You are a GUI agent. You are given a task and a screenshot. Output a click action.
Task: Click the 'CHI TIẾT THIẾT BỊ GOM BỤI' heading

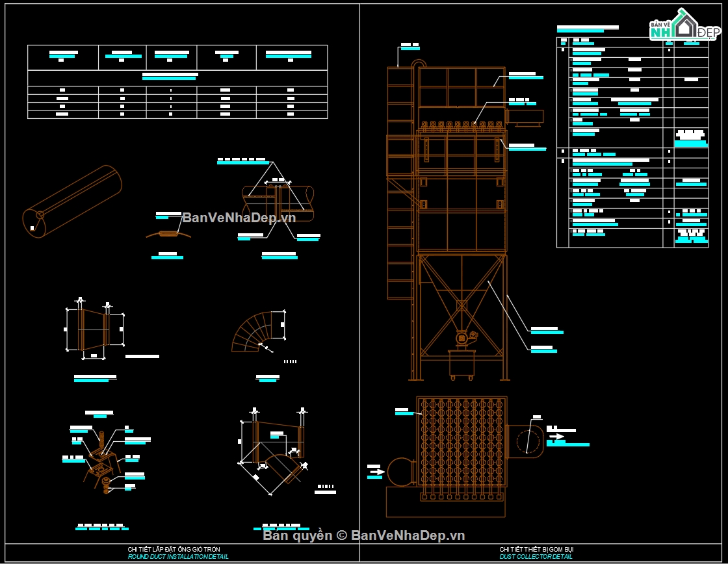pyautogui.click(x=537, y=549)
